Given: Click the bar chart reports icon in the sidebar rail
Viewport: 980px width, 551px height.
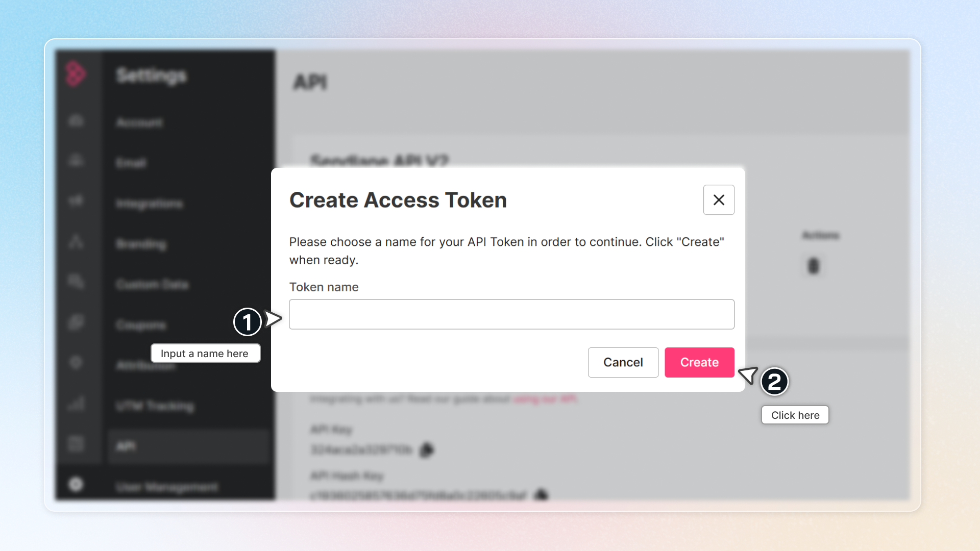Looking at the screenshot, I should click(x=76, y=404).
